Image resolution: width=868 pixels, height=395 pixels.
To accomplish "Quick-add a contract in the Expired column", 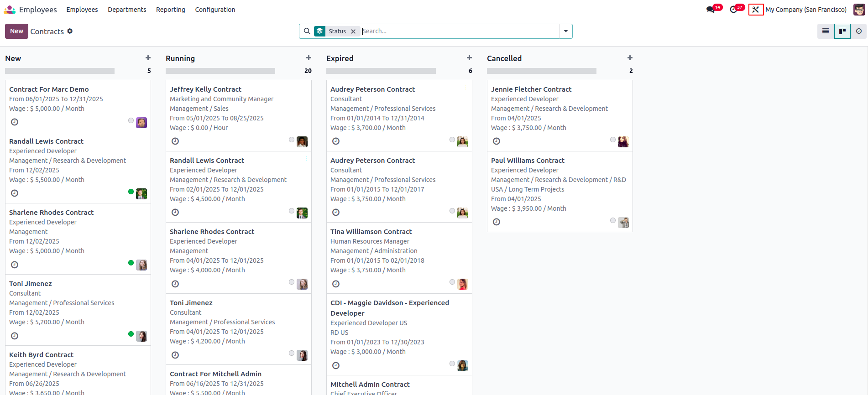I will pos(469,58).
